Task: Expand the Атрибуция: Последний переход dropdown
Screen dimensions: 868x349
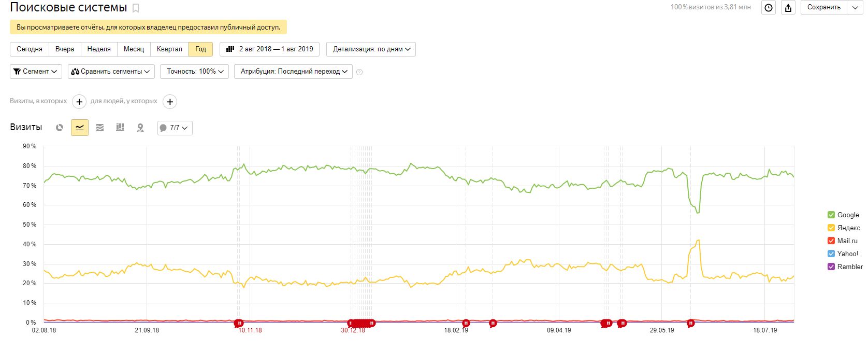Action: (x=293, y=72)
